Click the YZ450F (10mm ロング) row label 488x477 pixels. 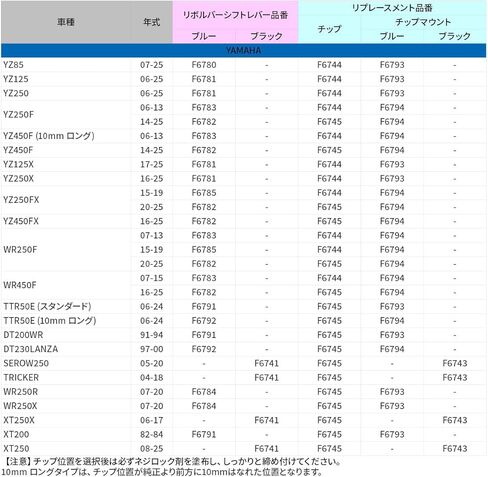pyautogui.click(x=49, y=136)
